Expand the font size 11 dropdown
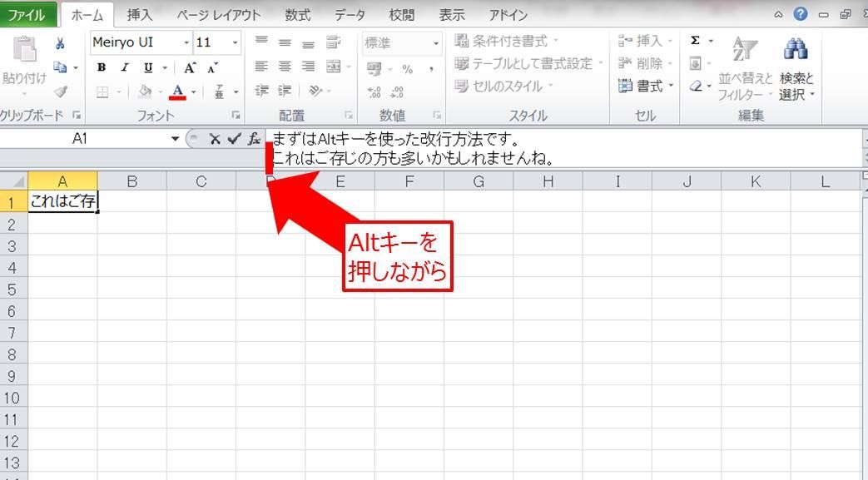 click(236, 42)
